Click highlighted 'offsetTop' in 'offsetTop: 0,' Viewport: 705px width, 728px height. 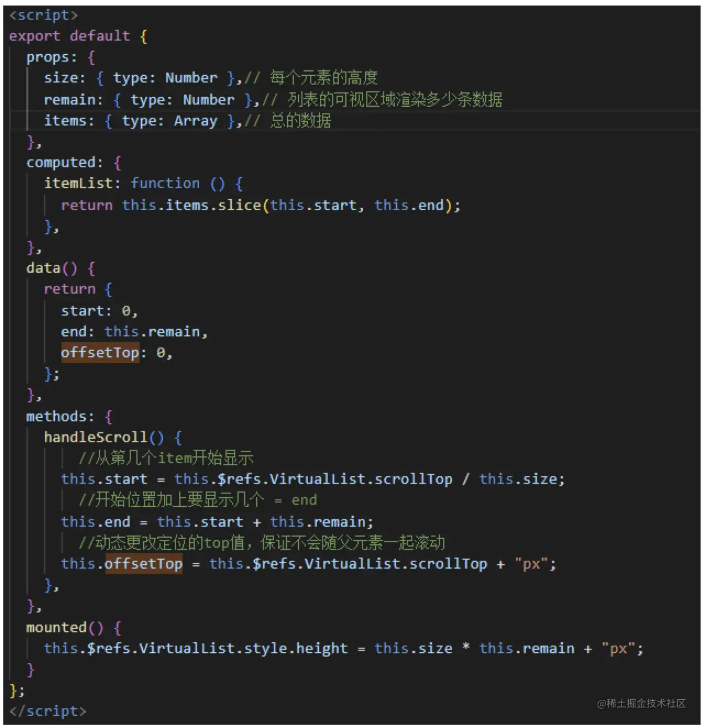point(100,353)
